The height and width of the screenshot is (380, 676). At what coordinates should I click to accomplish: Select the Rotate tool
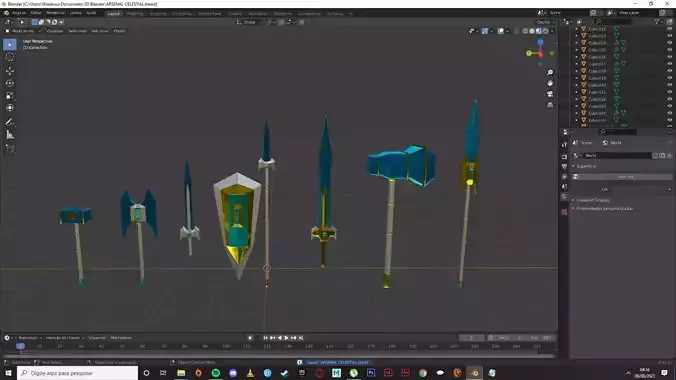coord(10,83)
